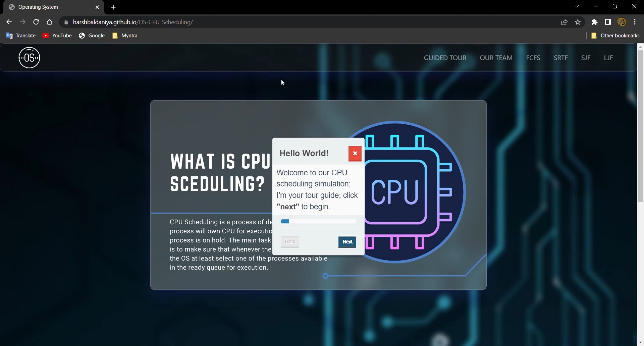The height and width of the screenshot is (346, 644).
Task: Select OUR TEAM in the navigation menu
Action: click(x=496, y=58)
